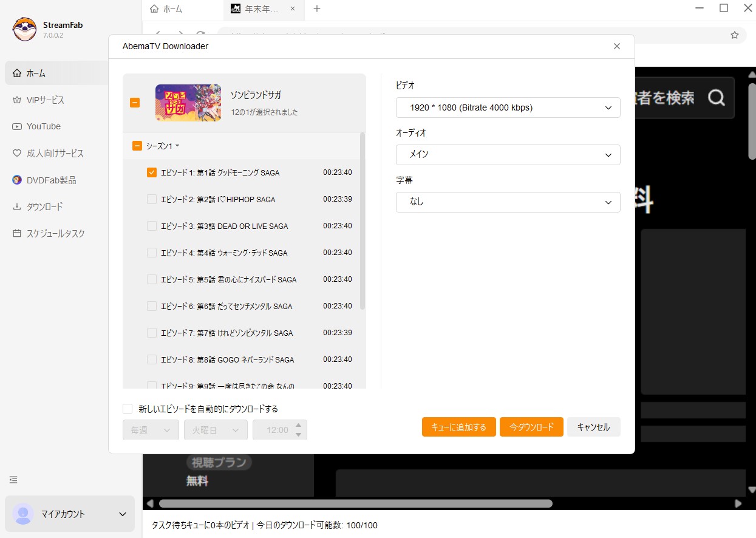The width and height of the screenshot is (756, 538).
Task: Start download with 今ダウンロード button
Action: [x=531, y=427]
